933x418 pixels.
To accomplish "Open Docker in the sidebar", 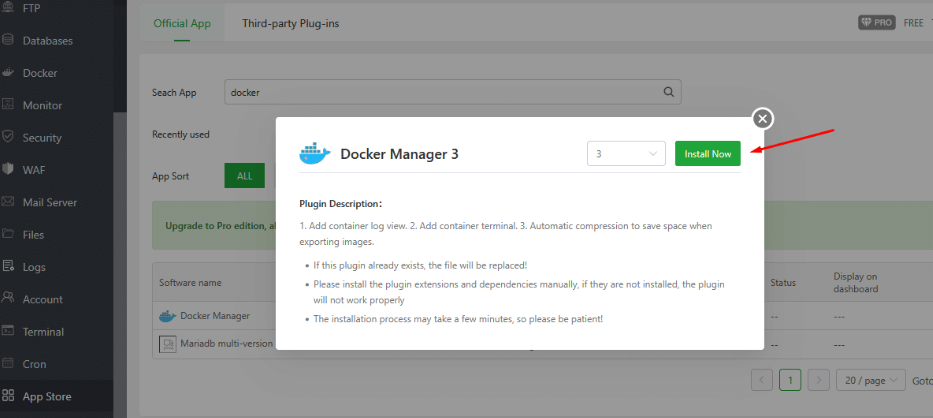I will [x=40, y=73].
